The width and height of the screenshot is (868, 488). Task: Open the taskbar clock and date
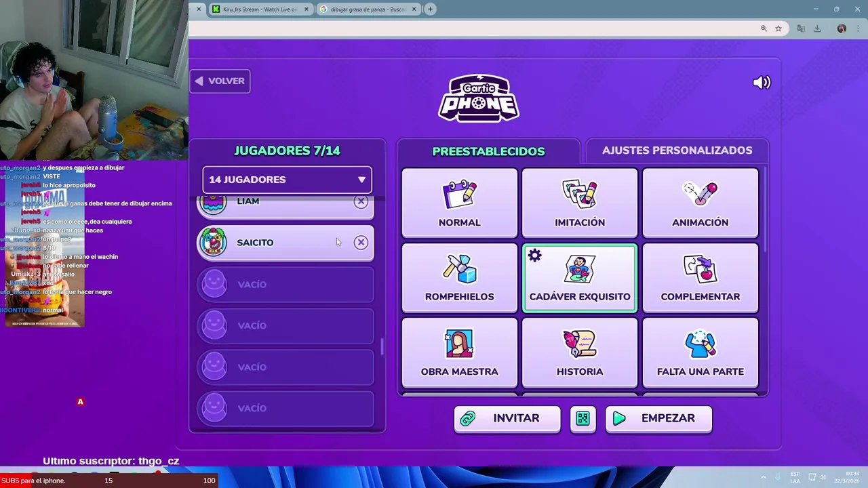pos(847,477)
